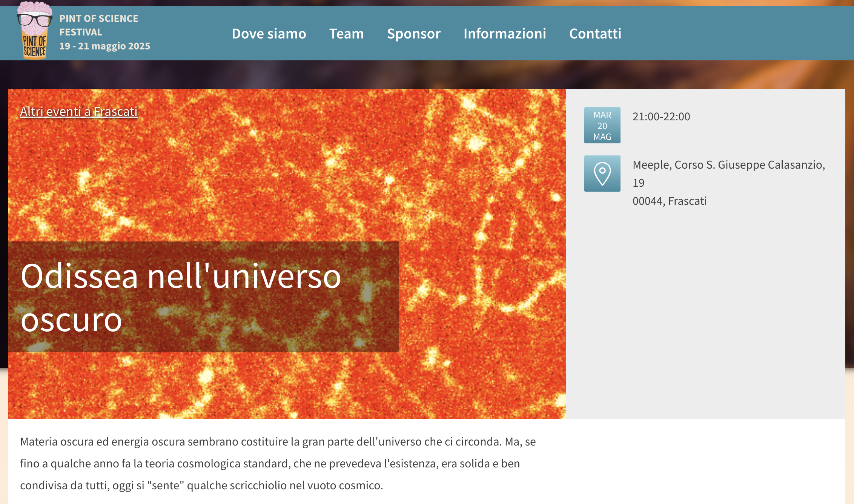Click the 21:00-22:00 event time
The width and height of the screenshot is (854, 504).
pos(661,117)
